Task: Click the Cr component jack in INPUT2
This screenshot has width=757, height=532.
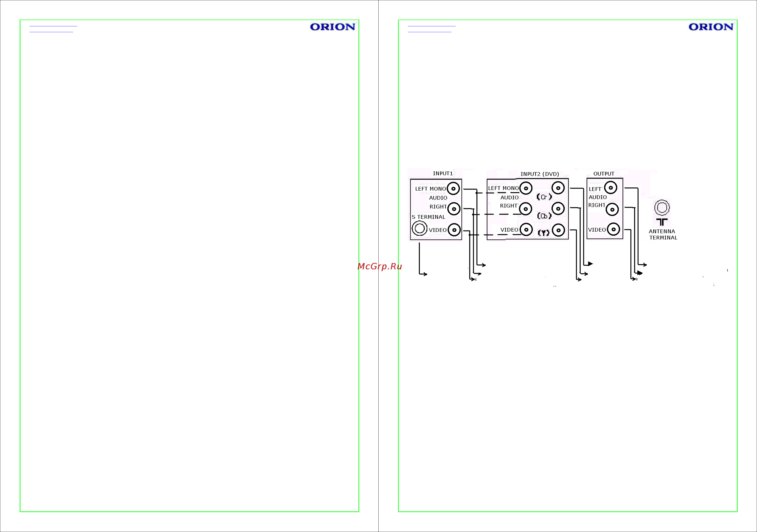Action: point(558,188)
